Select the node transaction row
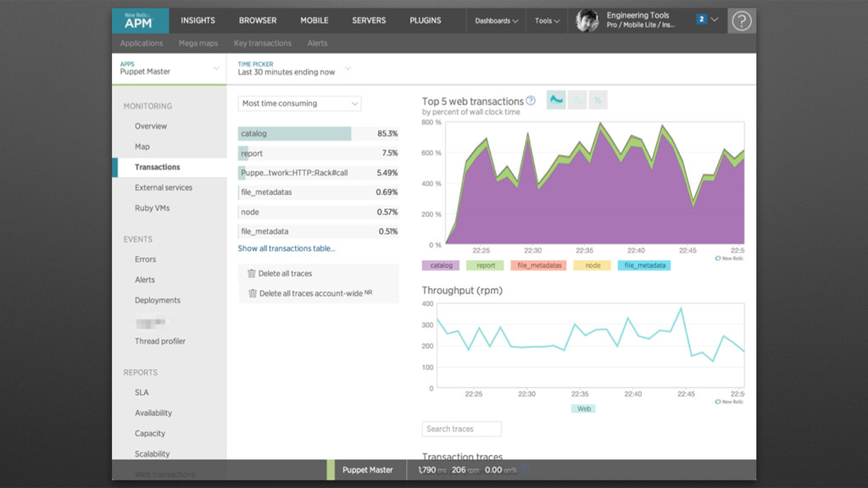868x488 pixels. 319,212
